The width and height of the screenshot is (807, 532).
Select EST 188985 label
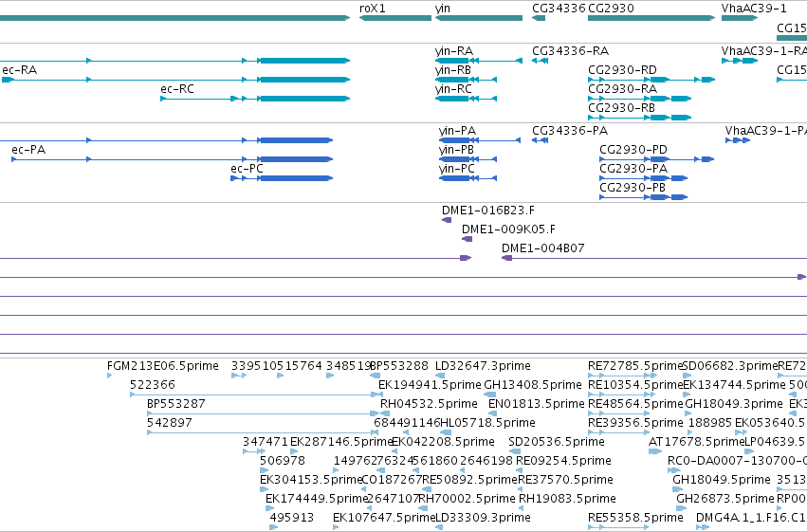click(710, 423)
